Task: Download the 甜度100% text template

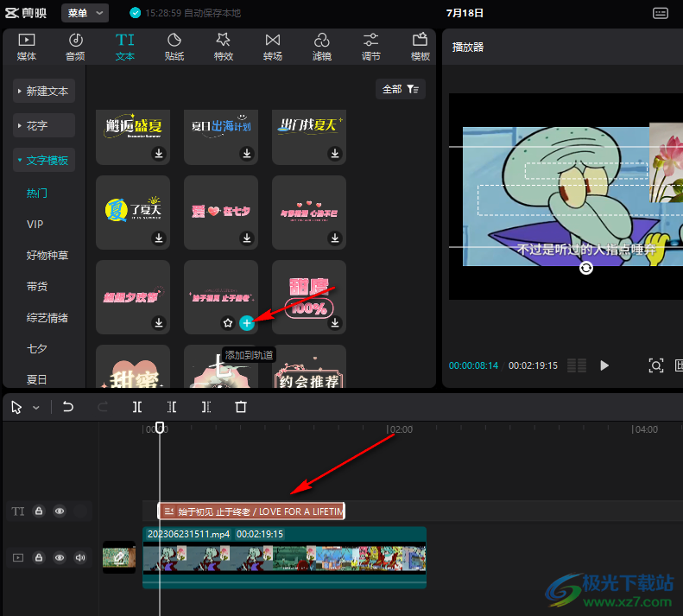Action: [x=335, y=322]
